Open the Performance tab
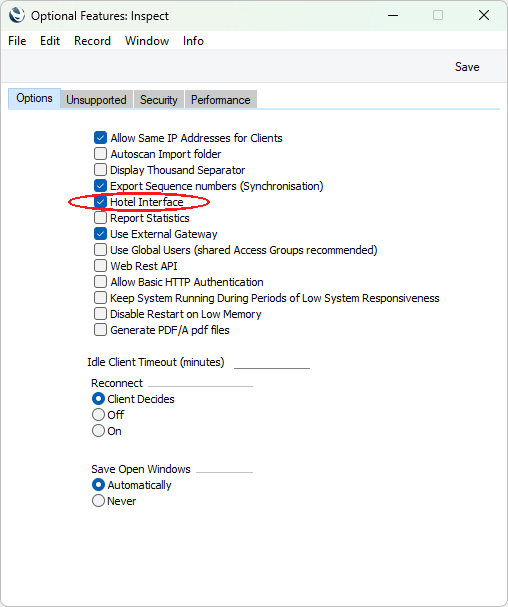This screenshot has width=508, height=607. tap(221, 99)
